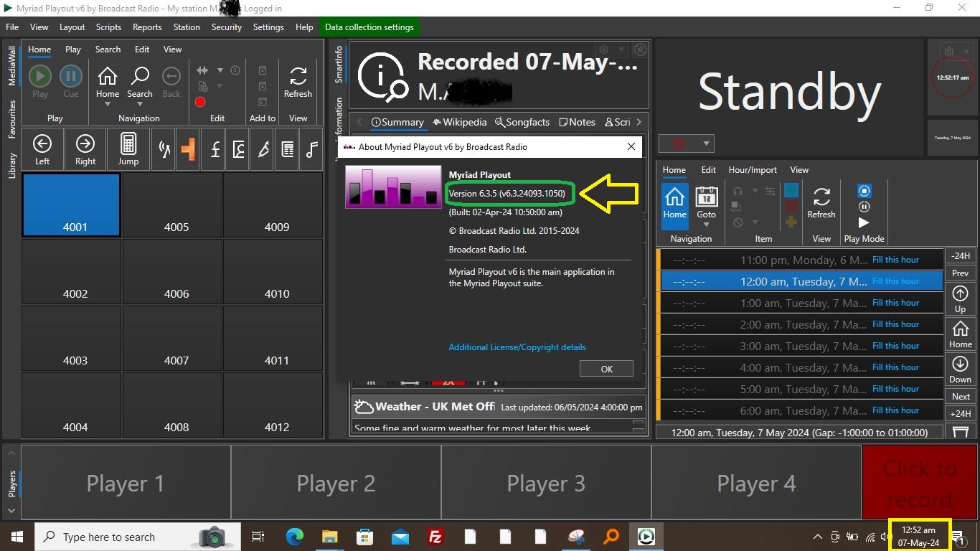This screenshot has width=980, height=551.
Task: Click the Right arrow MediaWall button
Action: pos(85,149)
